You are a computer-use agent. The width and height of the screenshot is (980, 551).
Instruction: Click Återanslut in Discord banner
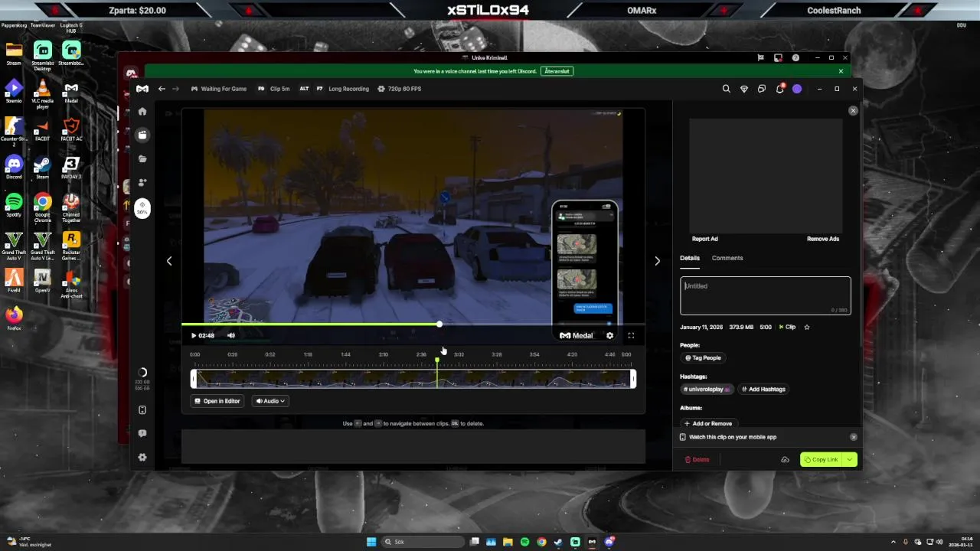click(557, 71)
